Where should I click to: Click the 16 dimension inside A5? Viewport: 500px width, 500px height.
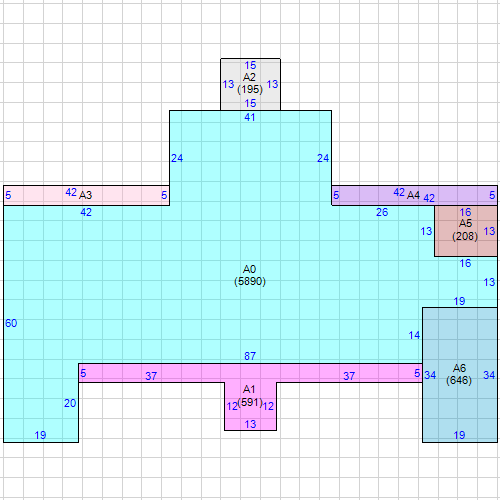(x=465, y=212)
